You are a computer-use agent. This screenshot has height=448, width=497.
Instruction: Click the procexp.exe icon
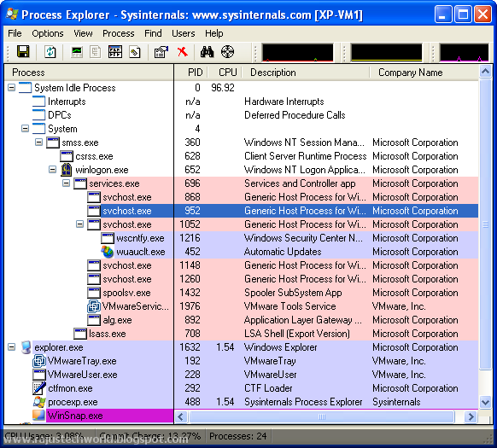pos(39,402)
